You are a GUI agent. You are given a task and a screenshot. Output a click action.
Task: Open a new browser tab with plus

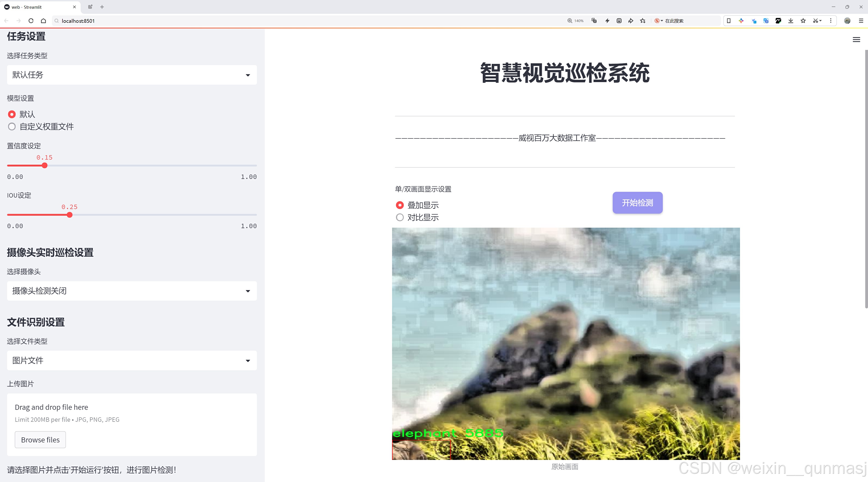102,7
